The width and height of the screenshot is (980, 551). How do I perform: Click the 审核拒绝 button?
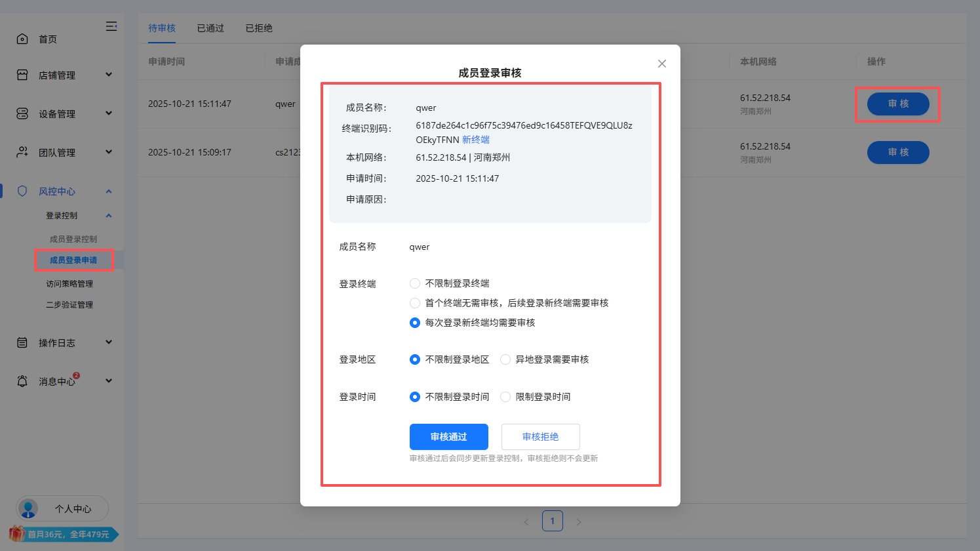(x=541, y=437)
